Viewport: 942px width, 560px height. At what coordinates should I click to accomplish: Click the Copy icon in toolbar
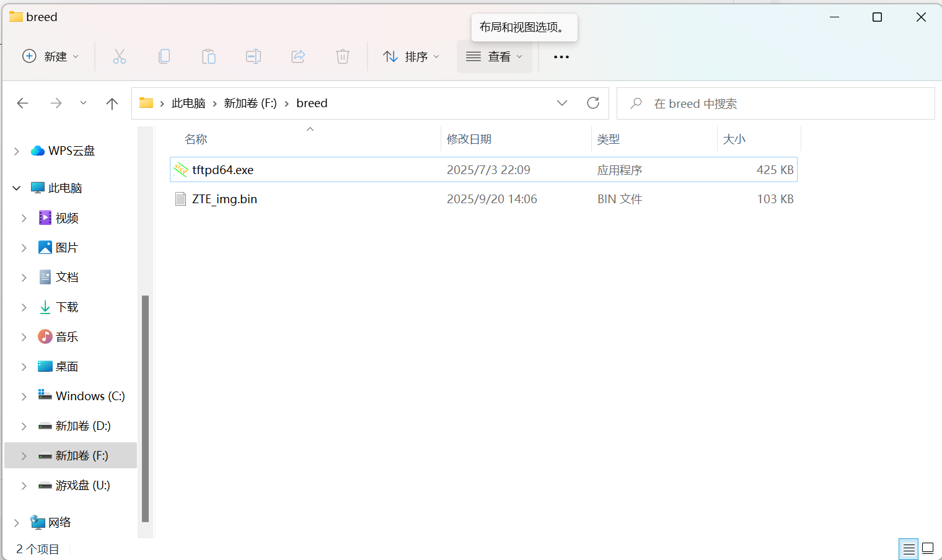(x=164, y=56)
